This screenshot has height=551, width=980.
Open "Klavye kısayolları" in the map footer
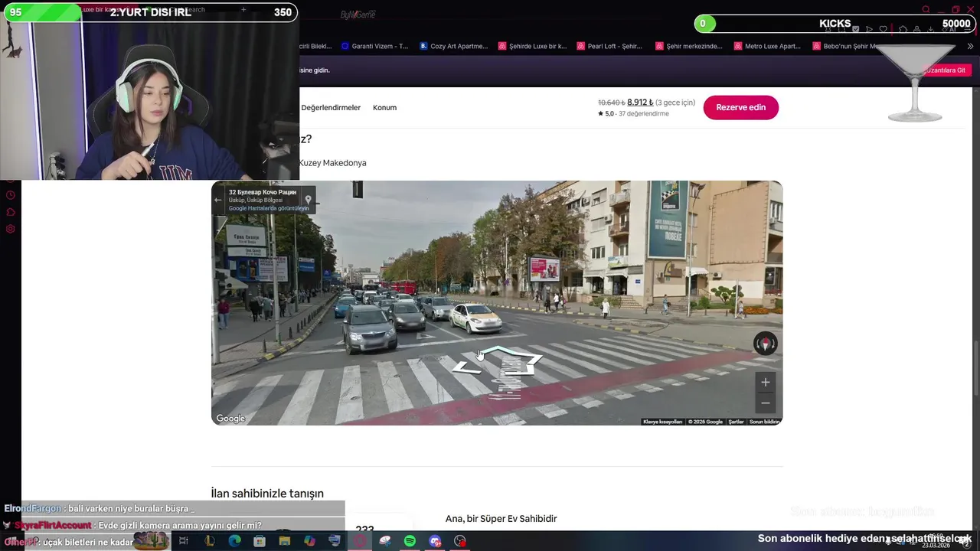(662, 422)
